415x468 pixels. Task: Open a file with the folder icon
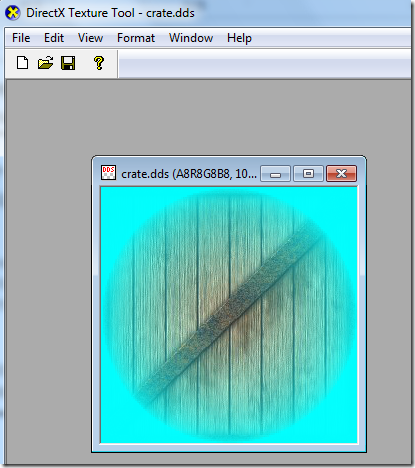45,63
